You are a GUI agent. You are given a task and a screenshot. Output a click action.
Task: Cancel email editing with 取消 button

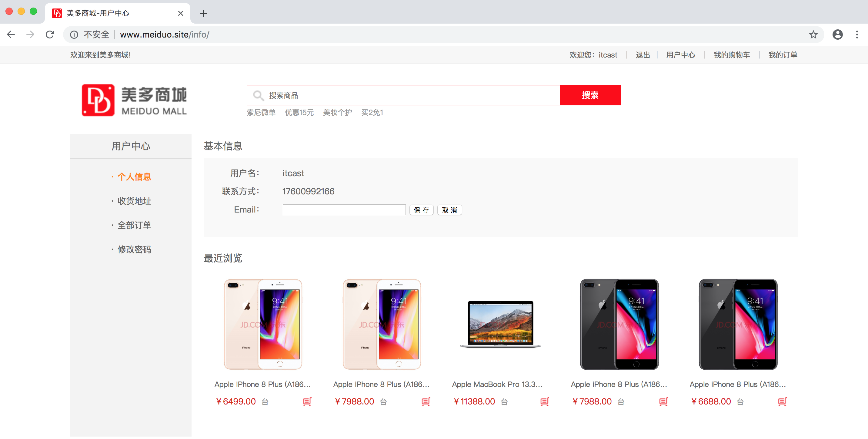coord(449,210)
